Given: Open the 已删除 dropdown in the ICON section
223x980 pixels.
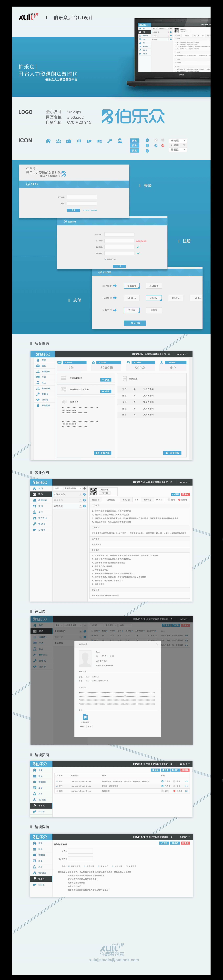Looking at the screenshot, I should 178,149.
